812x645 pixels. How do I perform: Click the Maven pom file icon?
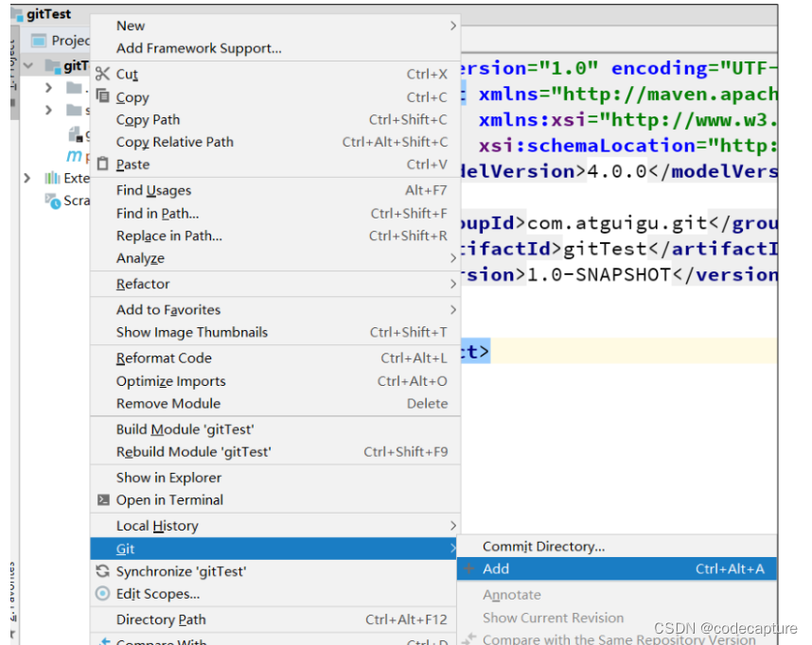74,155
